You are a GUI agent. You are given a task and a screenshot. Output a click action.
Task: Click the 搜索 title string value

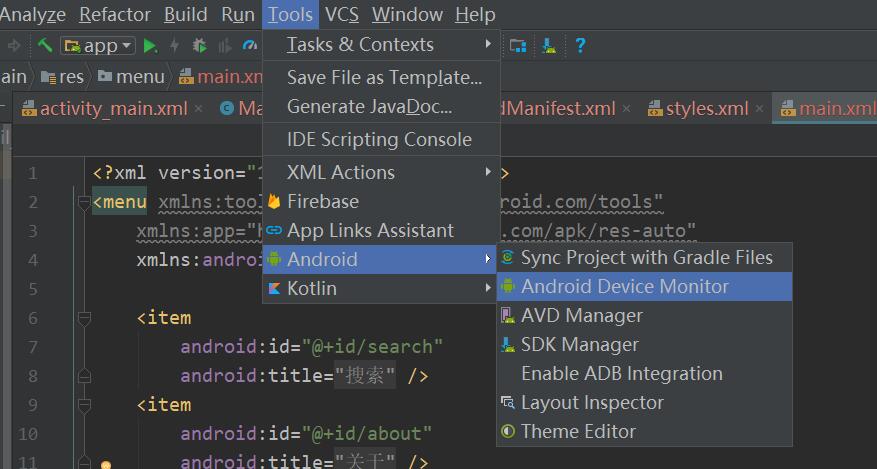coord(365,376)
